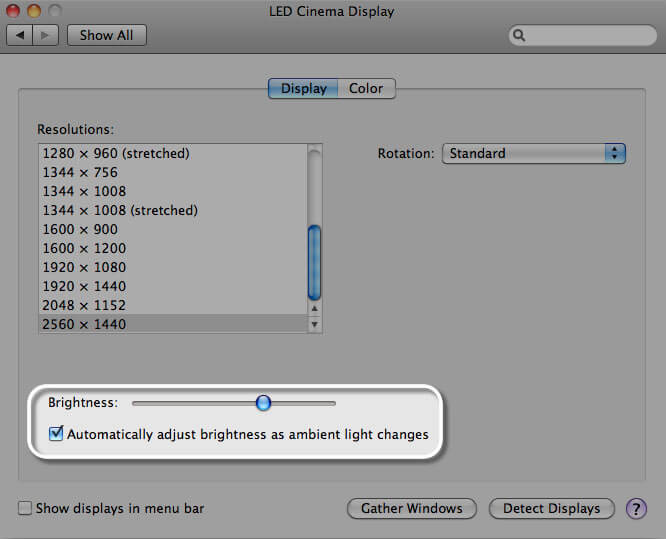The height and width of the screenshot is (539, 666).
Task: Go back with the left arrow button
Action: point(20,35)
